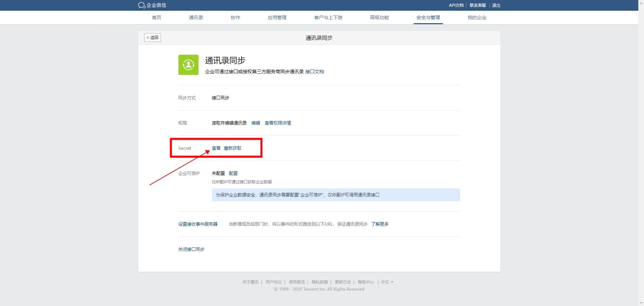The image size is (644, 306).
Task: Open the 应用管理 tab
Action: [277, 17]
